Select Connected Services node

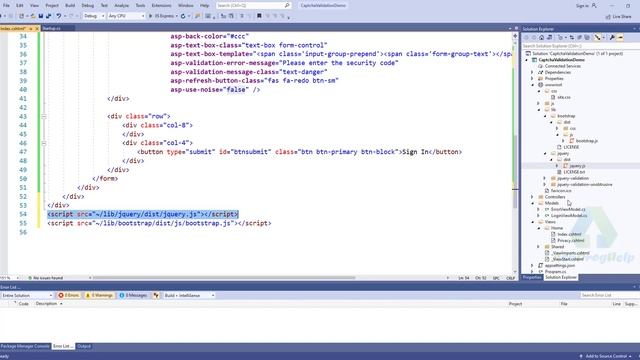click(x=562, y=66)
